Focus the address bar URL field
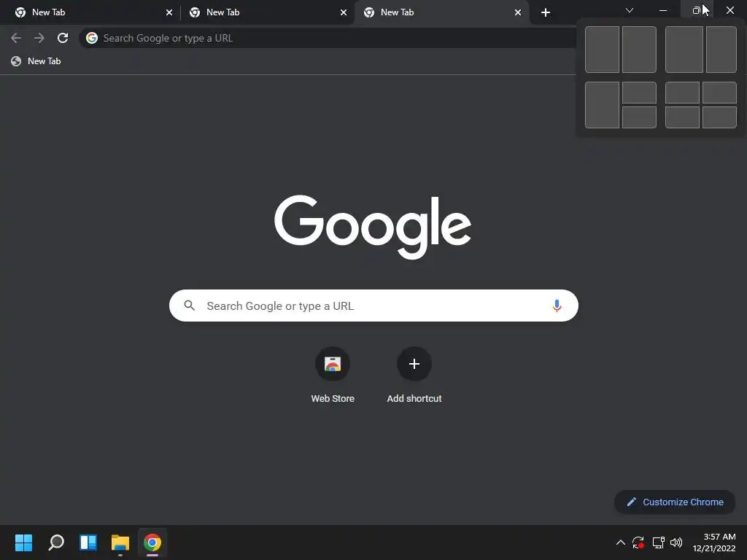747x560 pixels. [329, 38]
